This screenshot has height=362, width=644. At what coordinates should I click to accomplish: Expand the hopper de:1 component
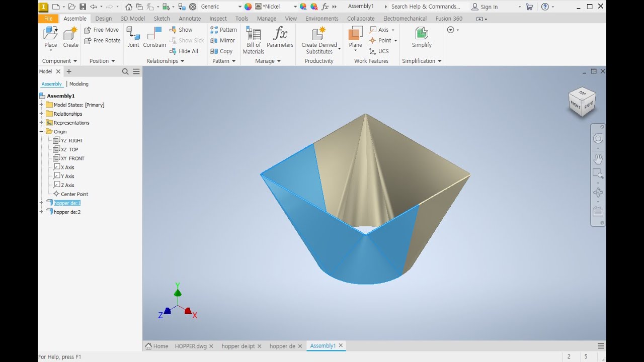(41, 203)
